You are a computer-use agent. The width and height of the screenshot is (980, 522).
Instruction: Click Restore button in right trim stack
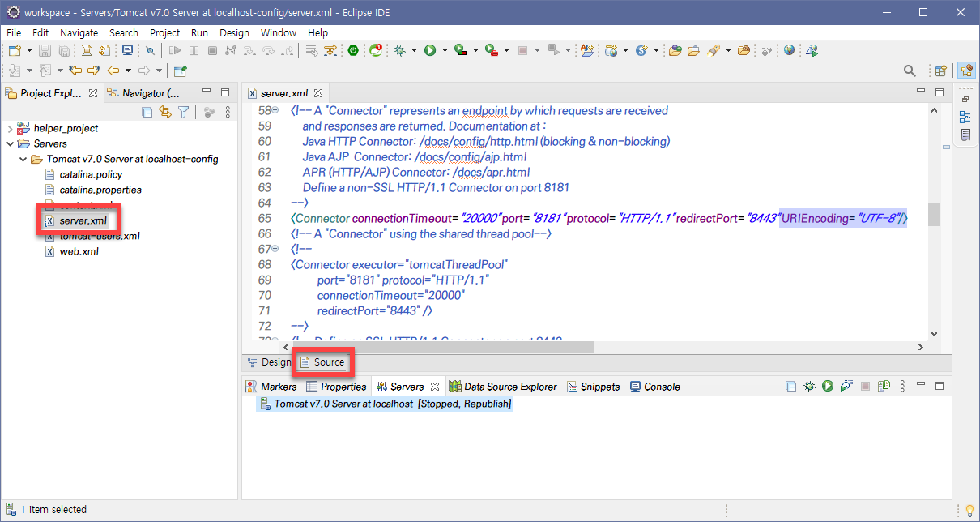click(965, 98)
